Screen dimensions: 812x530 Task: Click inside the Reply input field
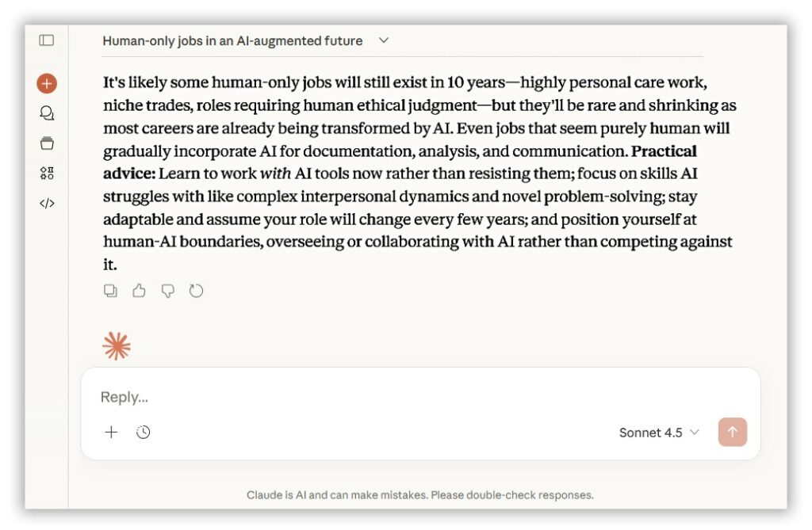(317, 397)
